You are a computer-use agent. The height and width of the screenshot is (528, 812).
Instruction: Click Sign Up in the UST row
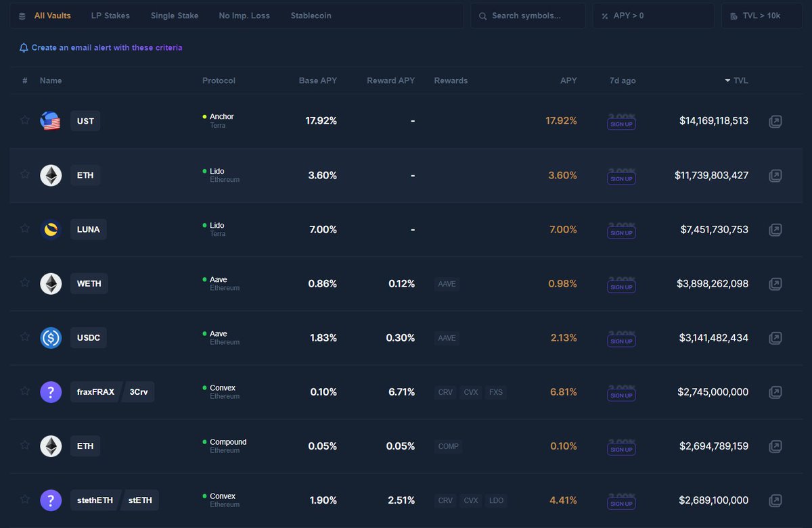click(621, 125)
